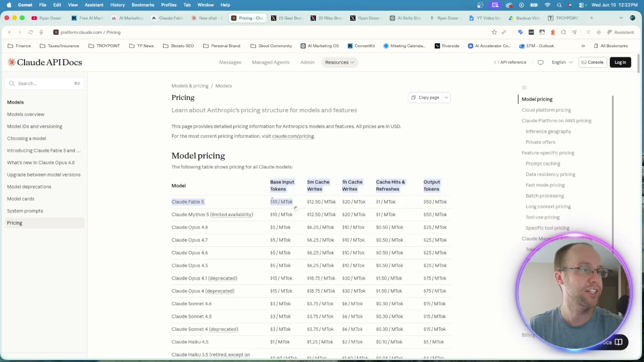Click the Claude API Docs logo

point(45,62)
